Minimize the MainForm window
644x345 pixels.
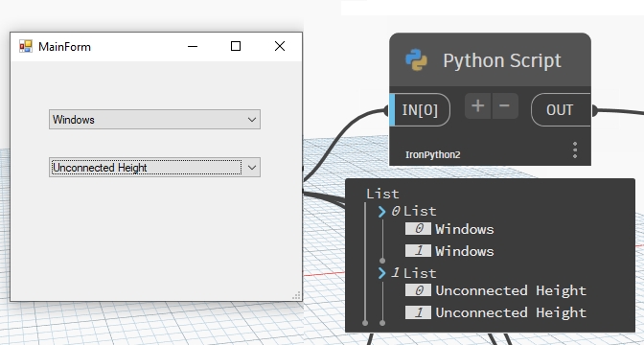tap(193, 46)
